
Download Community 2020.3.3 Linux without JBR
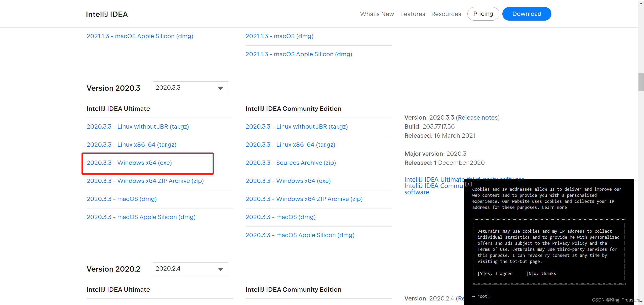(297, 127)
